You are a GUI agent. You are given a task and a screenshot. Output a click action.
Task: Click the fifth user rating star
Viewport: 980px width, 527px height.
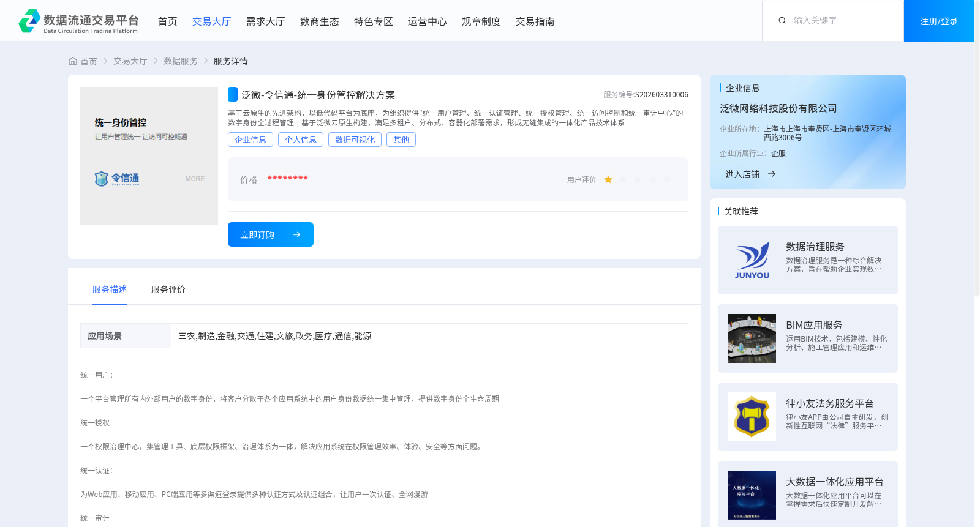pos(667,179)
